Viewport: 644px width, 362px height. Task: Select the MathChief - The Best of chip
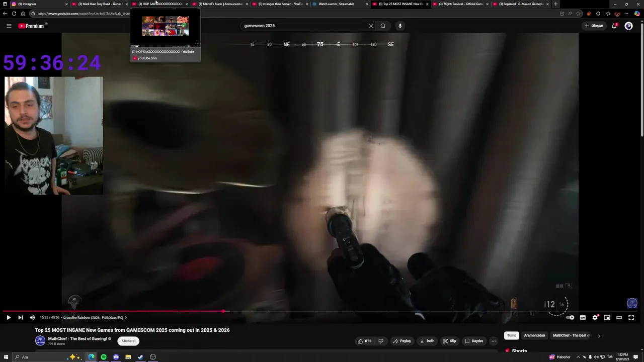click(x=572, y=335)
